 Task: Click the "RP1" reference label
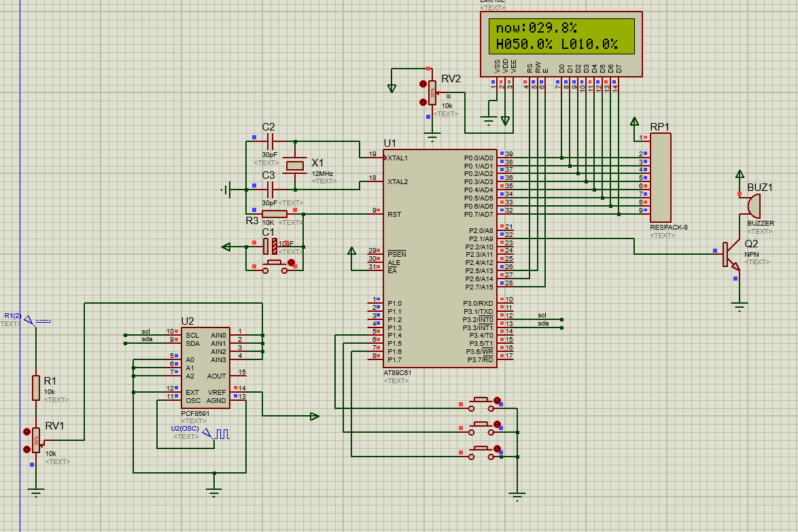[659, 126]
